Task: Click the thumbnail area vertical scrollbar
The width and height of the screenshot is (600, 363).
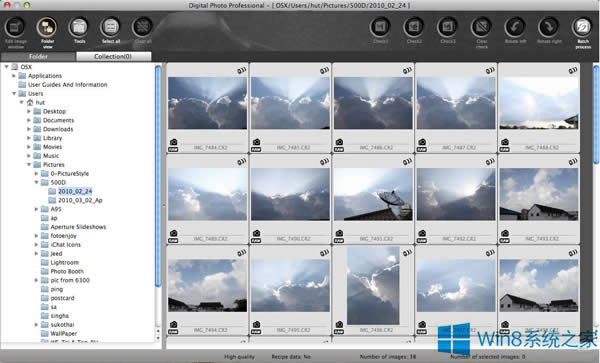Action: click(596, 115)
